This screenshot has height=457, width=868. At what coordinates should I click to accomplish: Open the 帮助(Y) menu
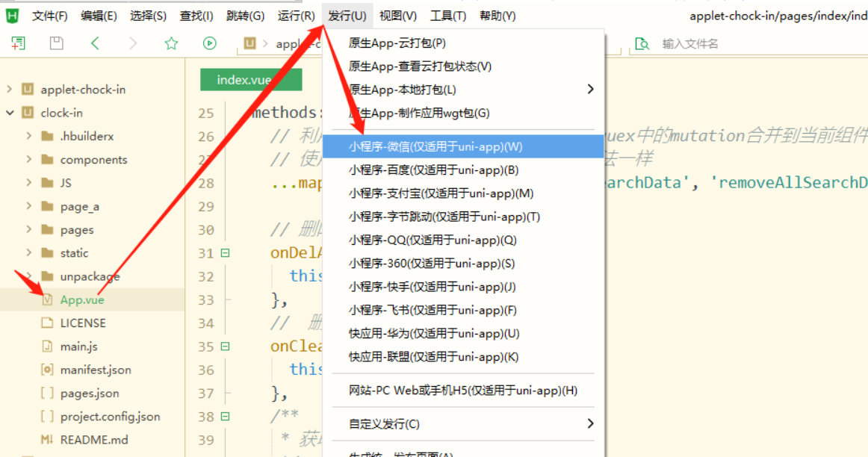pyautogui.click(x=497, y=16)
